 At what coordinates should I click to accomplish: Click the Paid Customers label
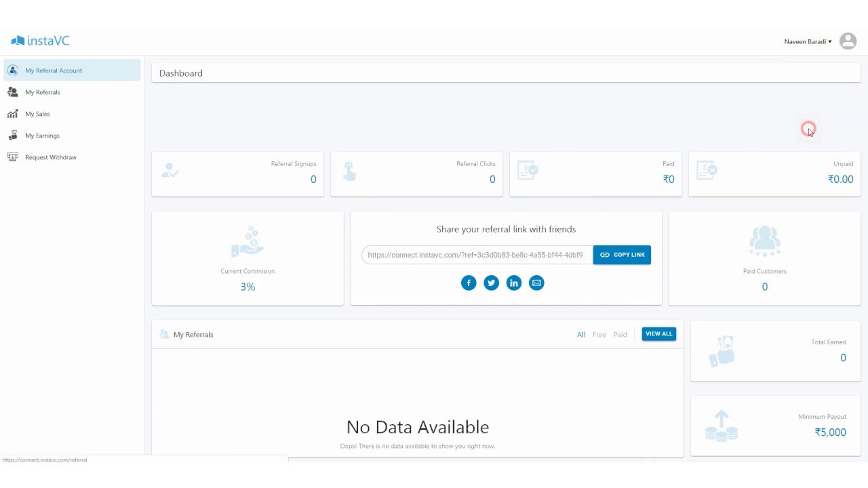765,271
